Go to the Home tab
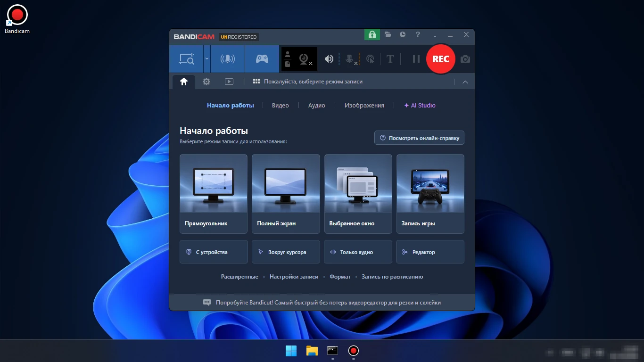This screenshot has height=362, width=644. (184, 82)
